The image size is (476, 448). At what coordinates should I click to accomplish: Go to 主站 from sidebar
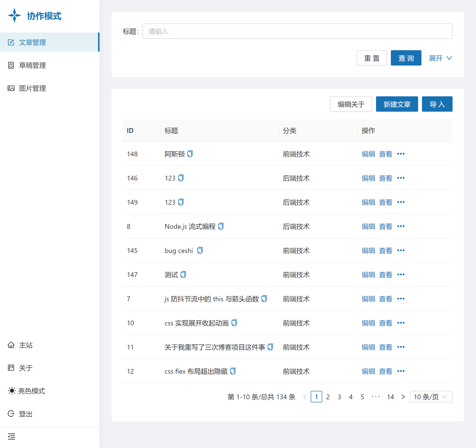(50, 345)
